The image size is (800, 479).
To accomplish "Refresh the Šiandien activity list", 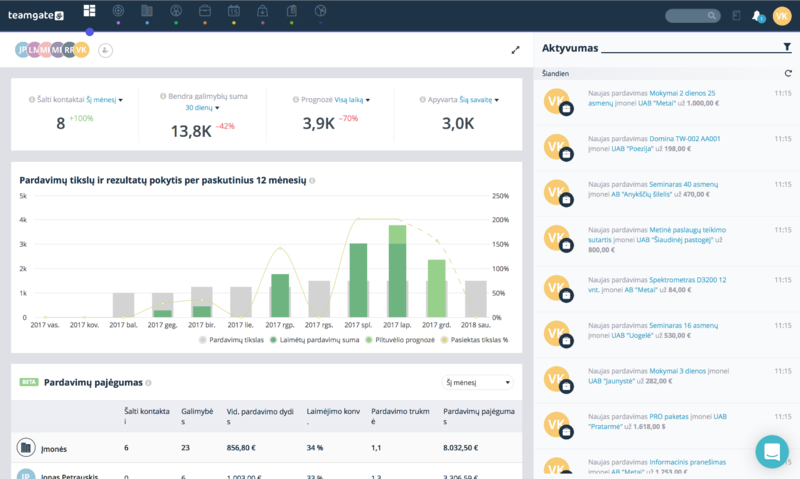I will (788, 73).
